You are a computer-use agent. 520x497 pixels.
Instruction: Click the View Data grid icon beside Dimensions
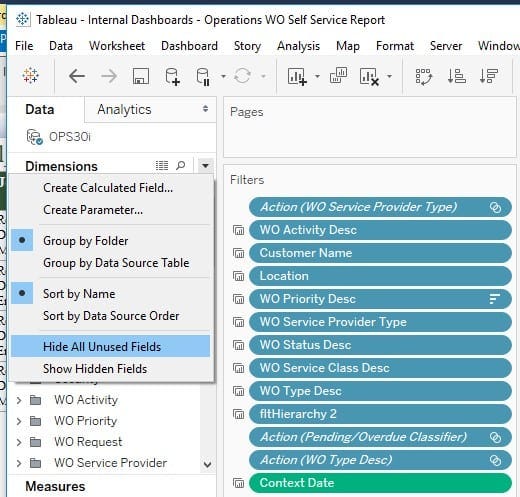(162, 165)
